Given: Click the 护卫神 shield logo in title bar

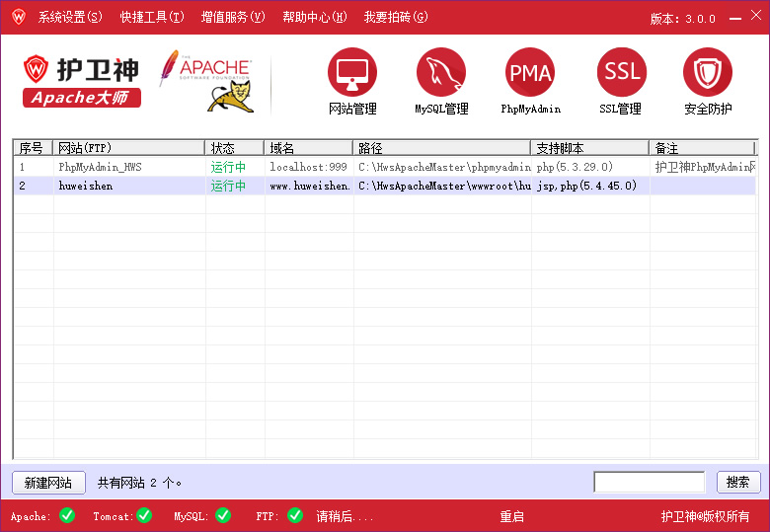Looking at the screenshot, I should pyautogui.click(x=19, y=17).
